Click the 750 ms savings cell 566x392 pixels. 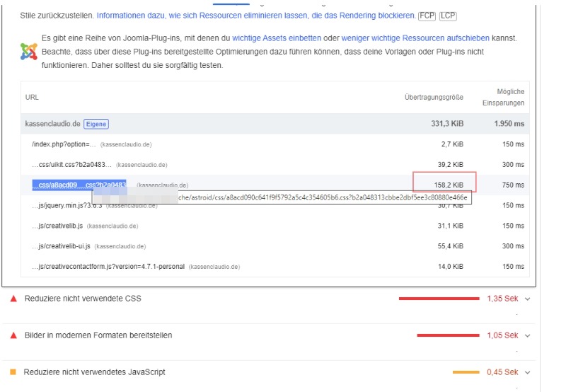(x=513, y=185)
